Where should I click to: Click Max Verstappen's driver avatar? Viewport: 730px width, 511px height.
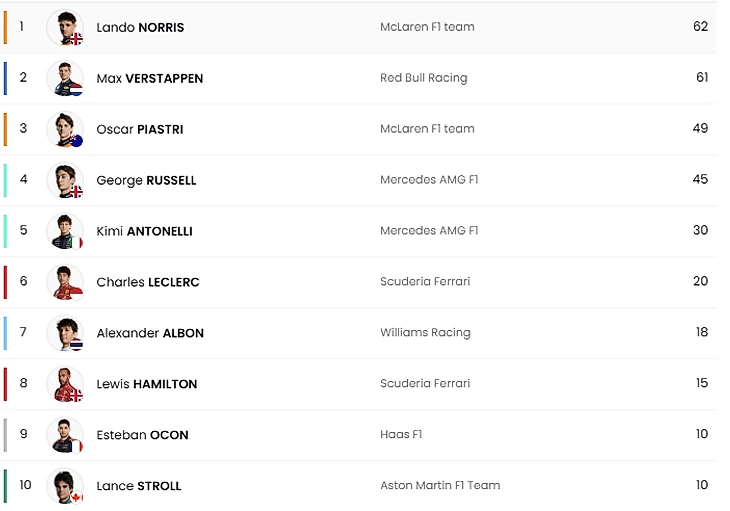(65, 78)
